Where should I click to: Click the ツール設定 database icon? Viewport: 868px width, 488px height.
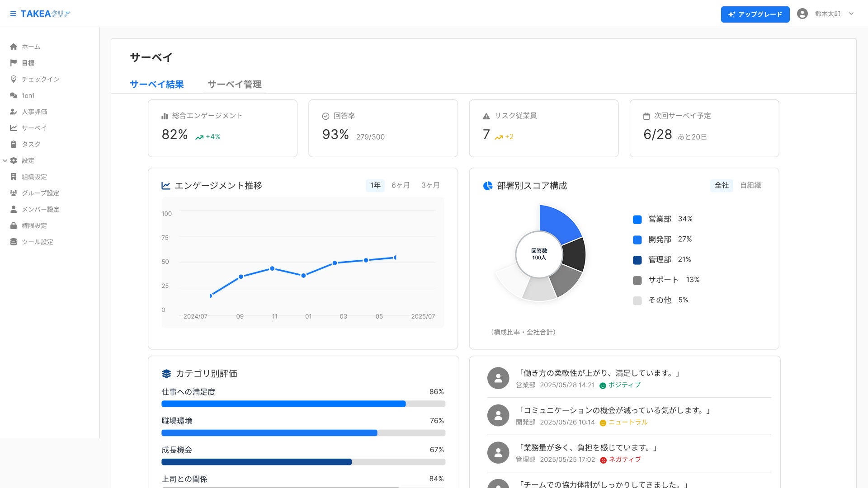pos(14,242)
